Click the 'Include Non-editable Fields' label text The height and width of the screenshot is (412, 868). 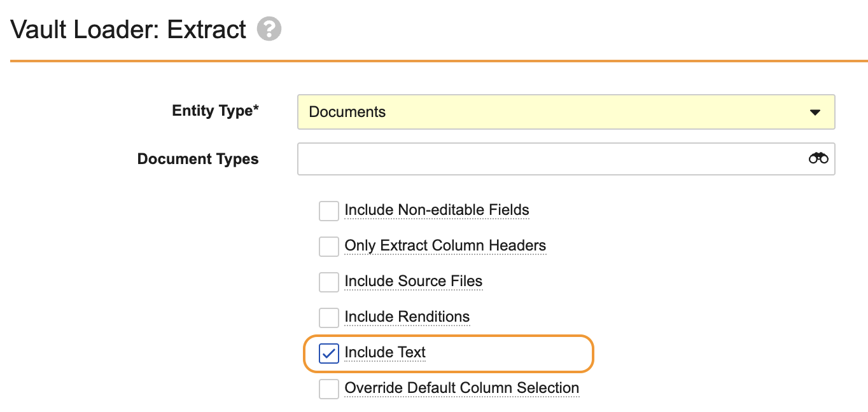point(437,210)
